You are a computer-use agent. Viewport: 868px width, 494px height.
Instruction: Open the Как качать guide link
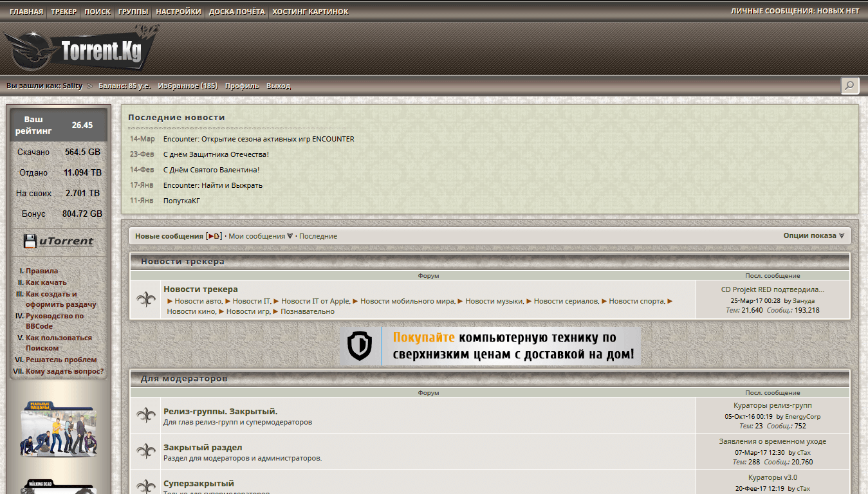(46, 282)
